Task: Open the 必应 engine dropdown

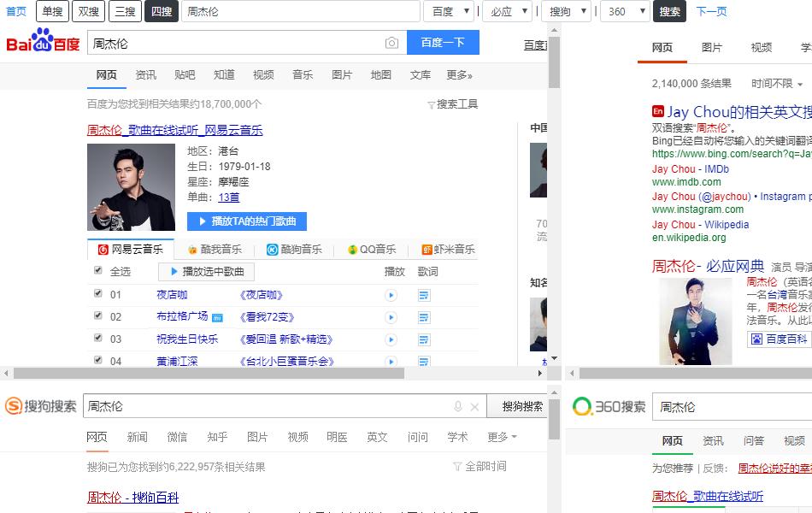Action: pos(507,11)
